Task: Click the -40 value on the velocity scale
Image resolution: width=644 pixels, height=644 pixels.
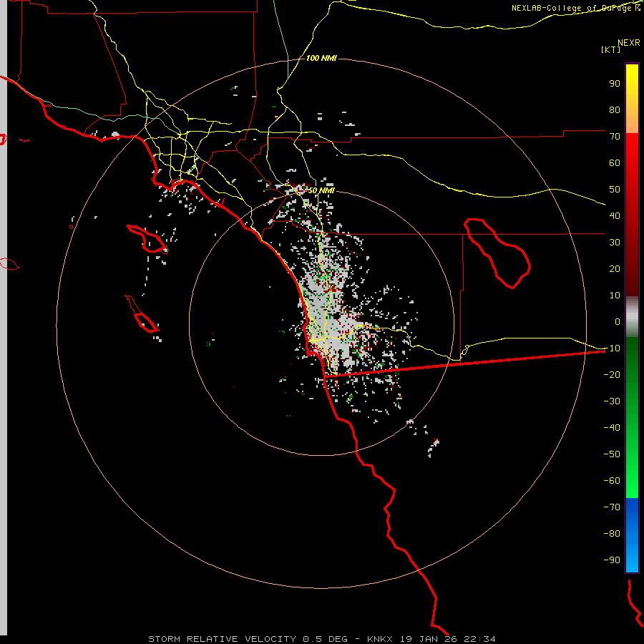Action: [x=612, y=428]
